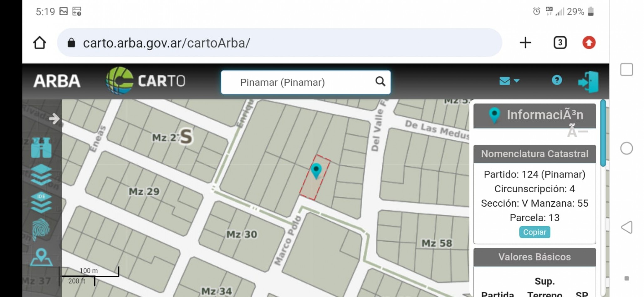Click the Mz 30 block label

tap(242, 234)
